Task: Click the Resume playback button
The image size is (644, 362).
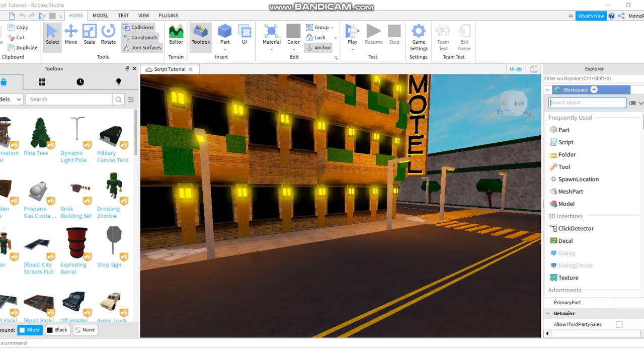Action: [x=373, y=35]
